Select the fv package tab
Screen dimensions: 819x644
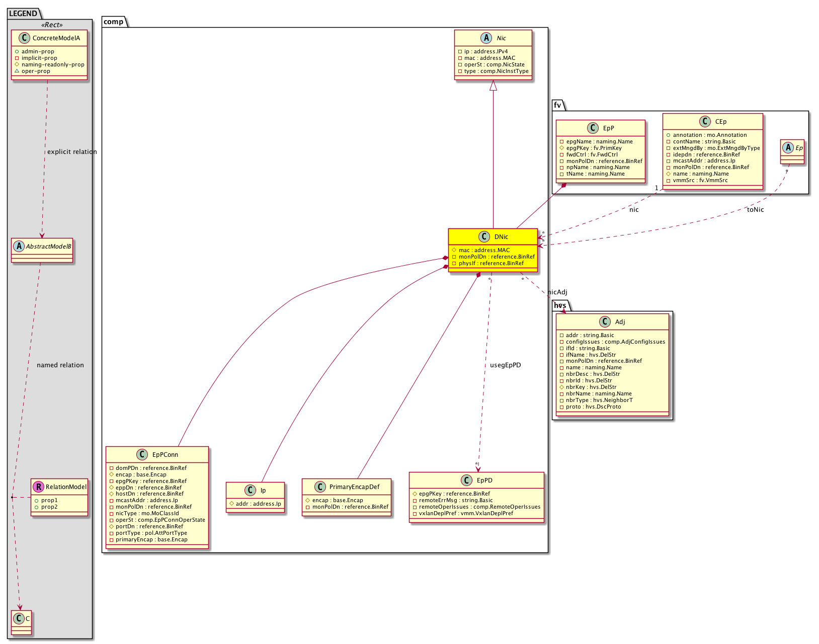pyautogui.click(x=557, y=105)
